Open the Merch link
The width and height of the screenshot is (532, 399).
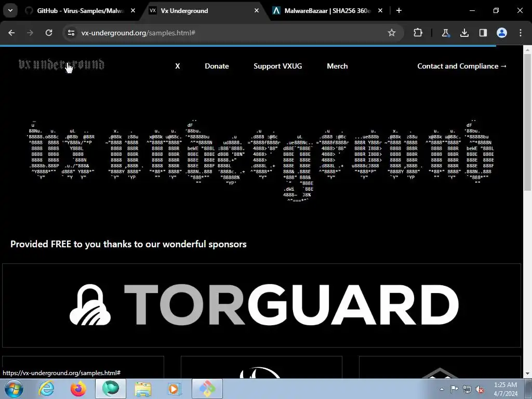[337, 66]
